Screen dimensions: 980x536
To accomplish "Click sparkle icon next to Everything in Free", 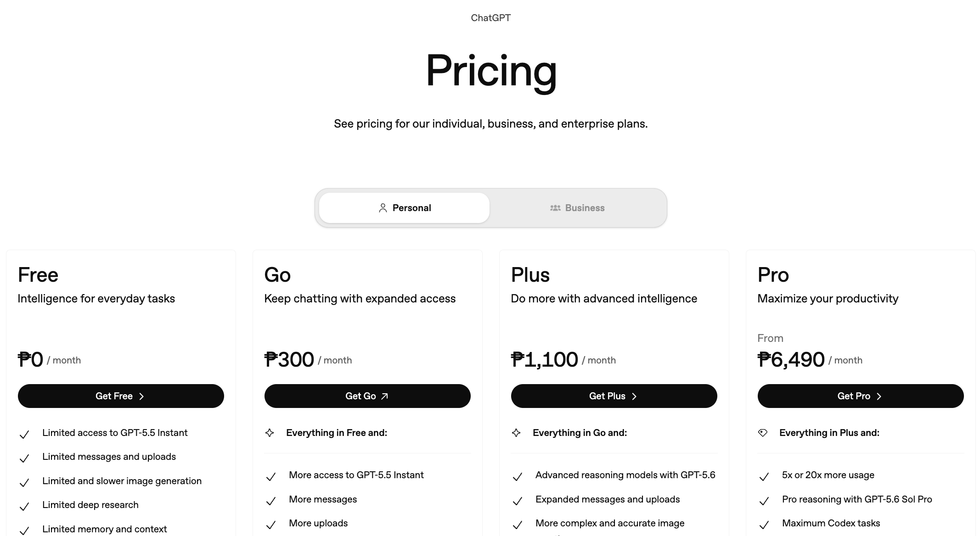I will pos(270,433).
